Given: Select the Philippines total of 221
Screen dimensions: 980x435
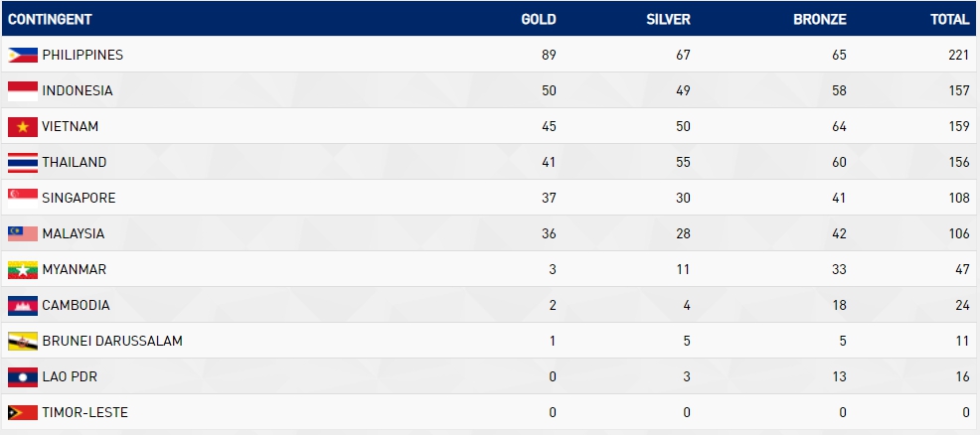Looking at the screenshot, I should tap(958, 55).
